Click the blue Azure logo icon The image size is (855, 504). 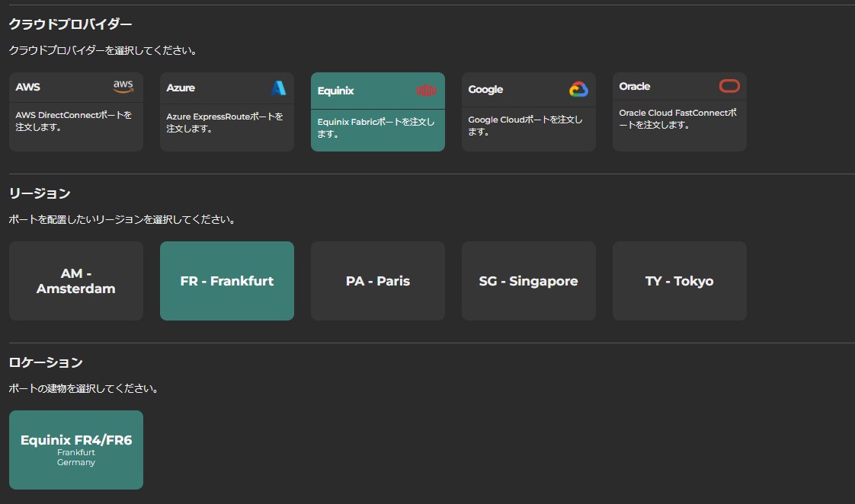tap(279, 88)
